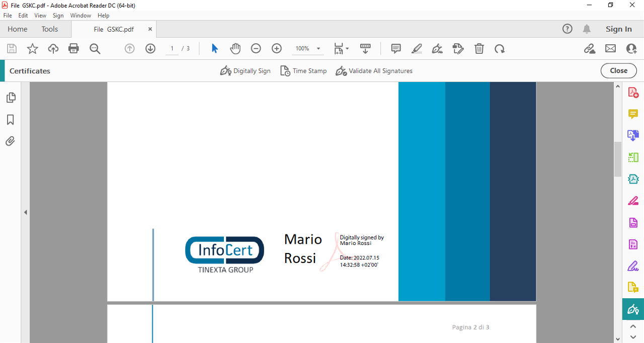Click the Print file icon

click(73, 49)
